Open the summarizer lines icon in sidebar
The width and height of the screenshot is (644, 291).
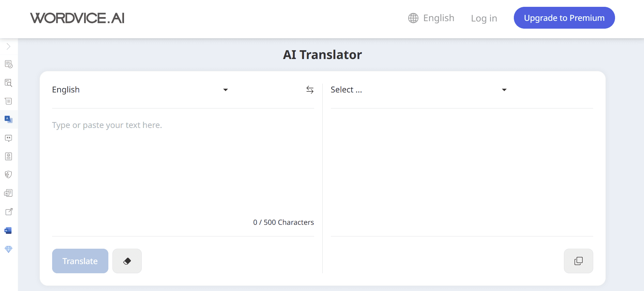(9, 101)
